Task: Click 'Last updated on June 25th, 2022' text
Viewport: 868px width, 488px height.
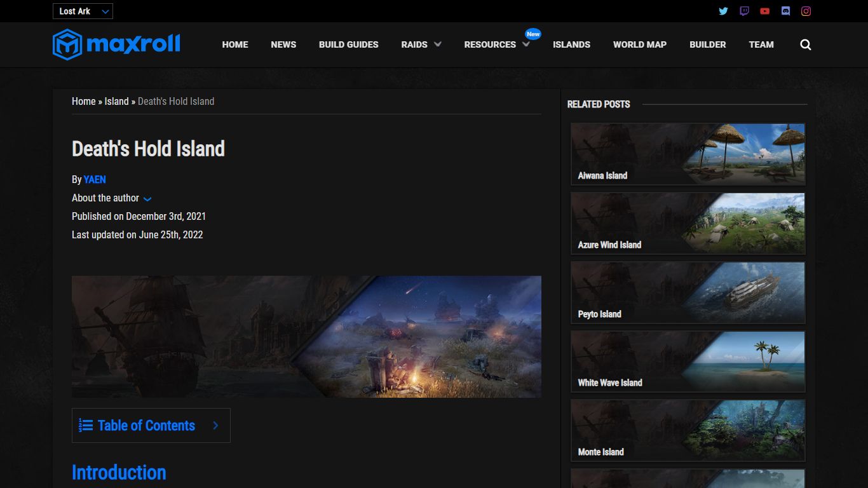Action: (x=137, y=234)
